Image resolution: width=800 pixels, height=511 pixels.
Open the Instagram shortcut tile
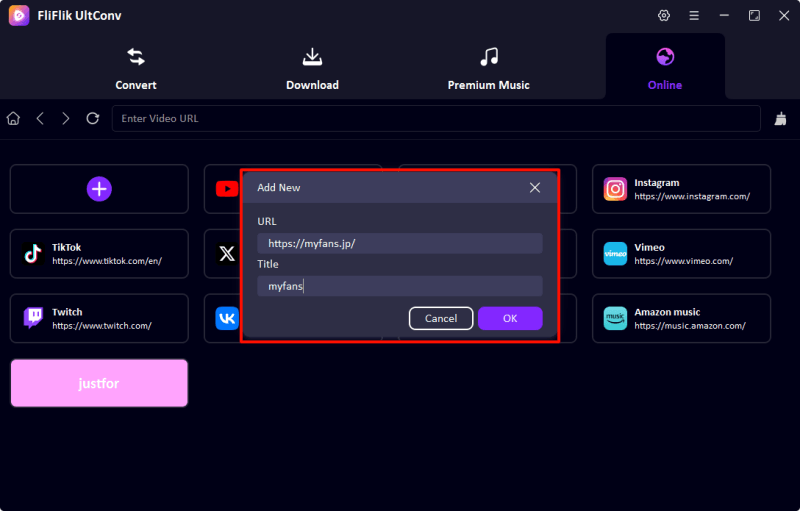(x=681, y=189)
